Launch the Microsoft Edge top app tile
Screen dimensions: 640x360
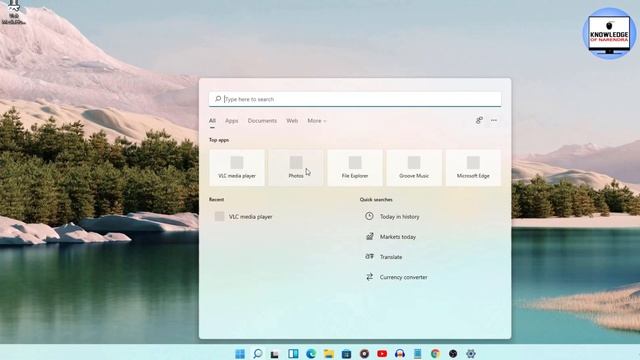coord(473,168)
